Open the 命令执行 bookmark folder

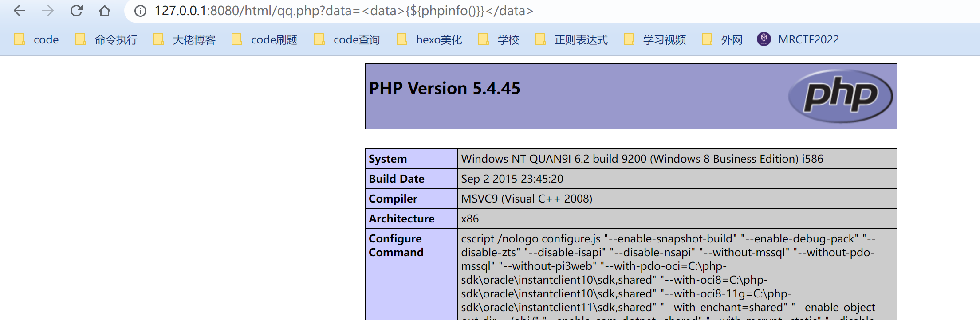pyautogui.click(x=106, y=39)
